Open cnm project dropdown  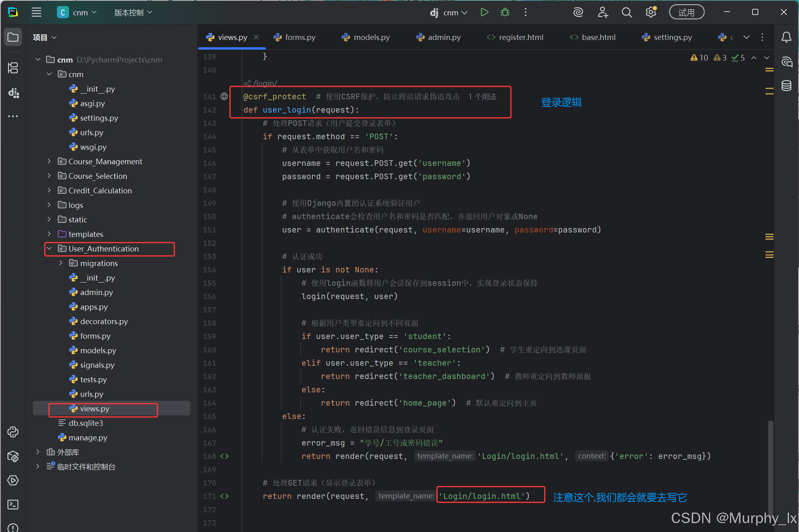click(77, 13)
